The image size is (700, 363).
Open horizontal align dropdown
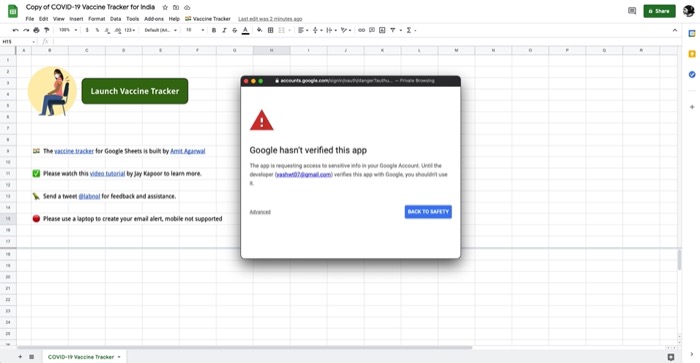pyautogui.click(x=303, y=30)
